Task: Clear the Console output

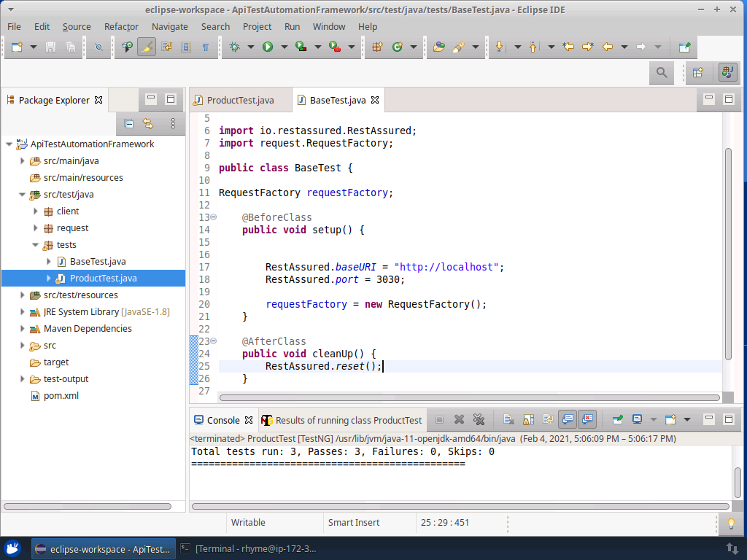Action: tap(507, 419)
